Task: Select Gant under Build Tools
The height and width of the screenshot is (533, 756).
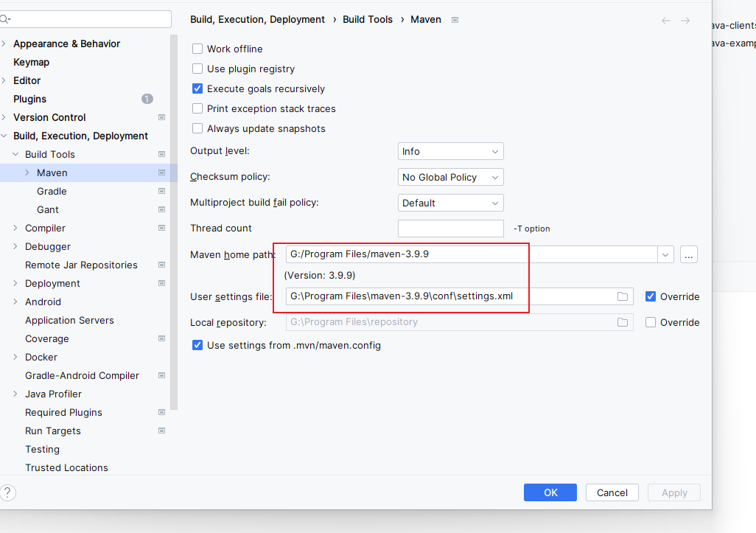Action: point(48,209)
